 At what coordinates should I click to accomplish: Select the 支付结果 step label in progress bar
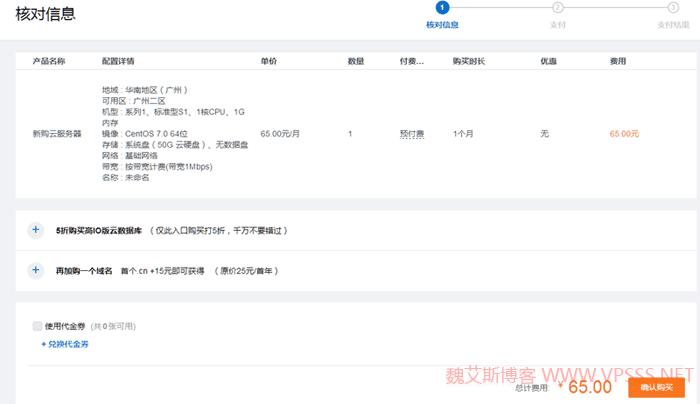tap(672, 25)
